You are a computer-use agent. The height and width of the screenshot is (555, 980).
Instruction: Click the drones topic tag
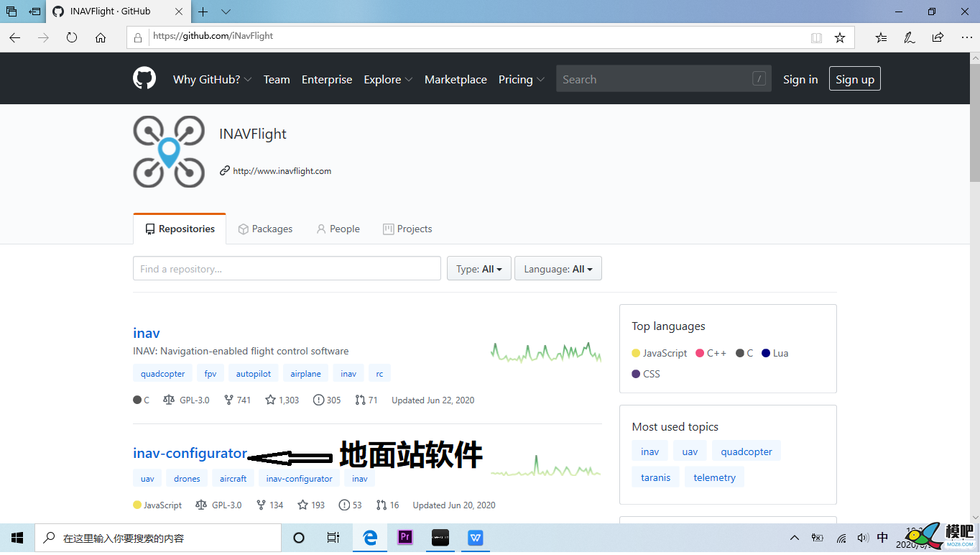188,479
